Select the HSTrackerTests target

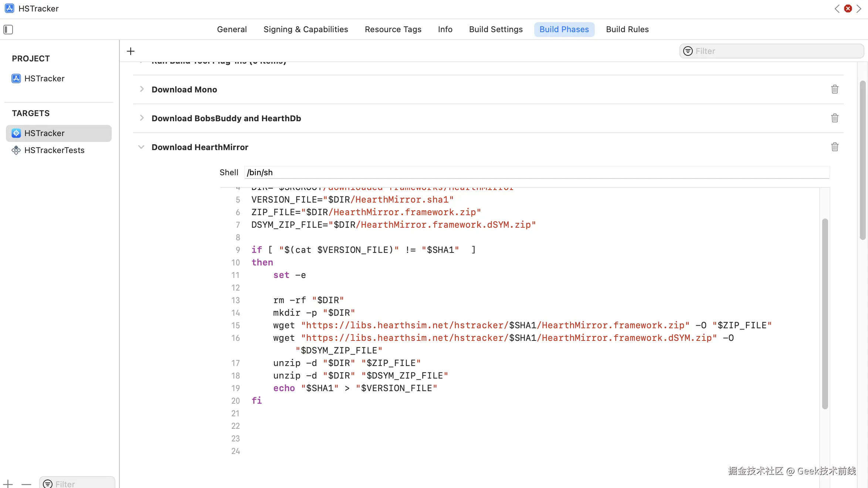(54, 150)
